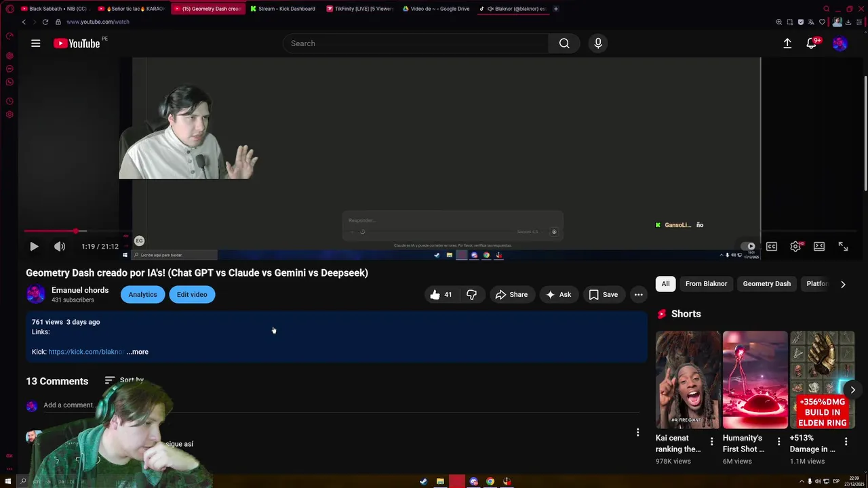Switch to Black Sabbath NIB tab
Screen dimensions: 868x488
(x=54, y=9)
